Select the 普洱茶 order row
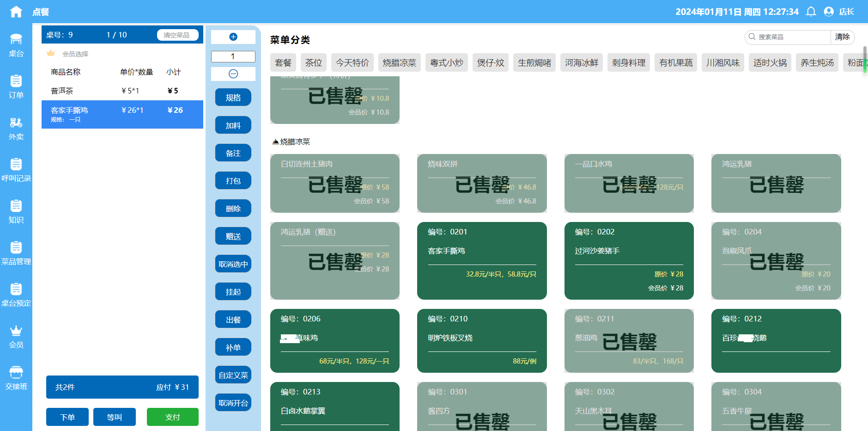Viewport: 868px width, 431px height. (122, 91)
